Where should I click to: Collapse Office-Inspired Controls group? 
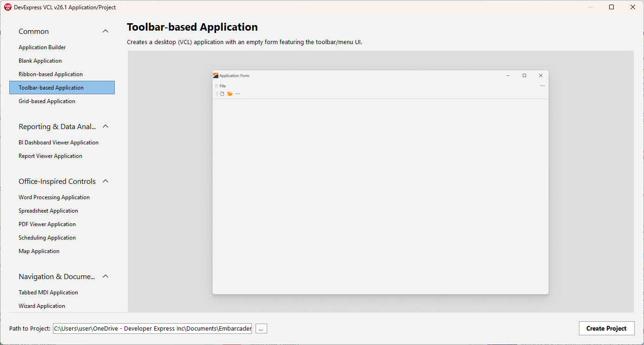(x=105, y=181)
